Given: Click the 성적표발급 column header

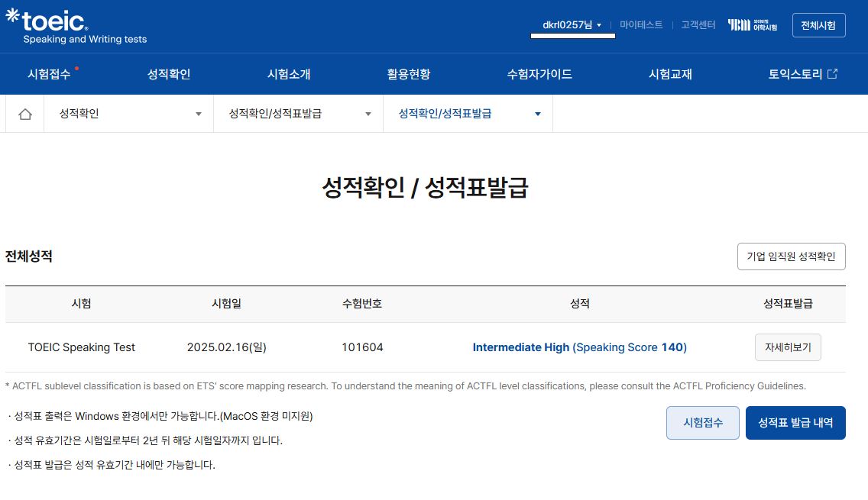Looking at the screenshot, I should coord(788,304).
